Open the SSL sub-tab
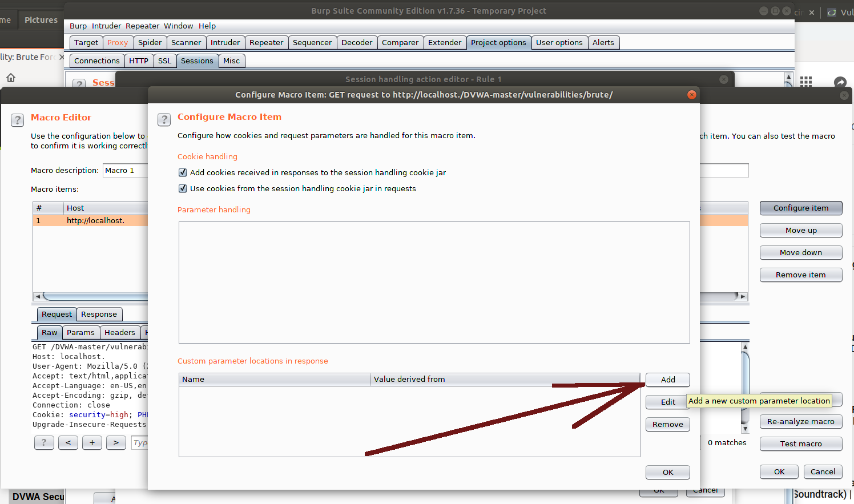The width and height of the screenshot is (854, 504). [165, 61]
